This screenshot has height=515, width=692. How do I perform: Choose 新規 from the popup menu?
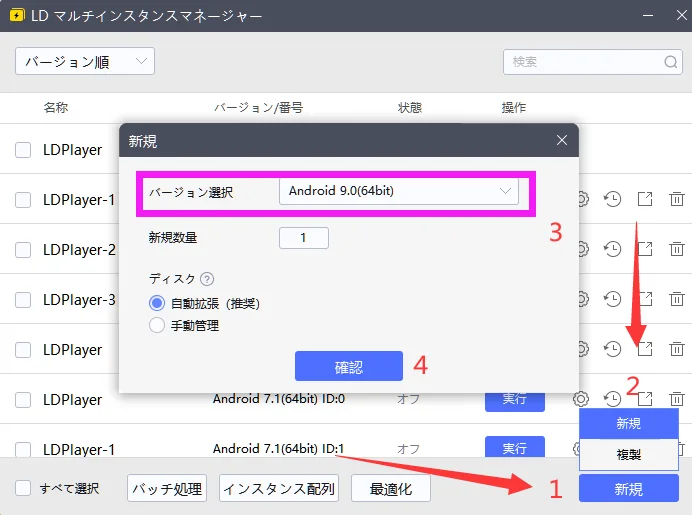(628, 424)
